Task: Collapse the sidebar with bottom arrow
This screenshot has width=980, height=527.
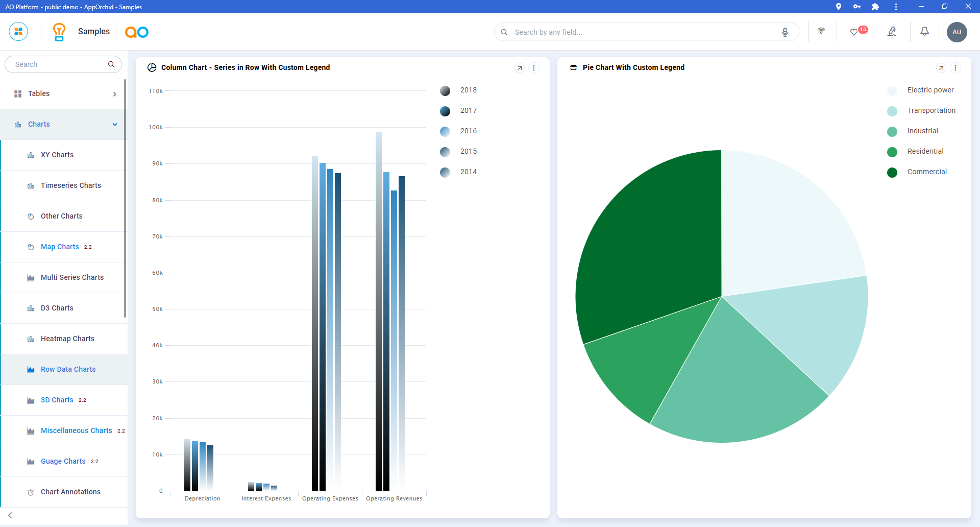Action: coord(10,515)
